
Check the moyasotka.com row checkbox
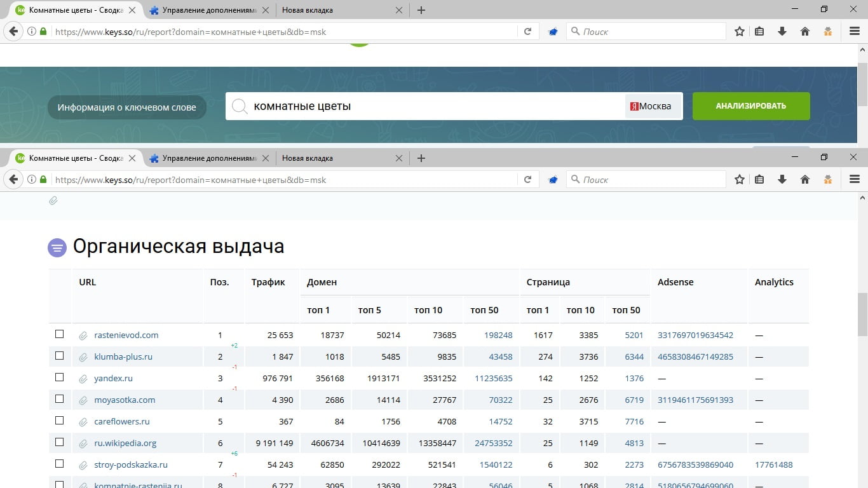click(x=60, y=399)
